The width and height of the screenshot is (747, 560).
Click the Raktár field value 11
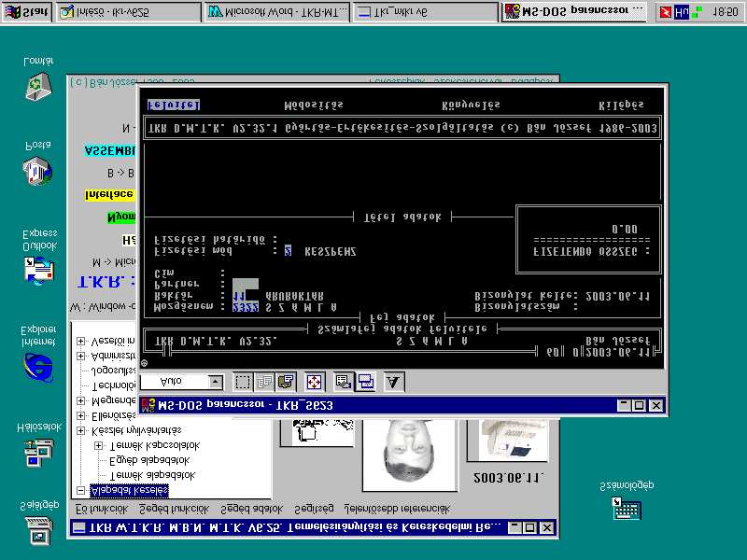tap(239, 296)
